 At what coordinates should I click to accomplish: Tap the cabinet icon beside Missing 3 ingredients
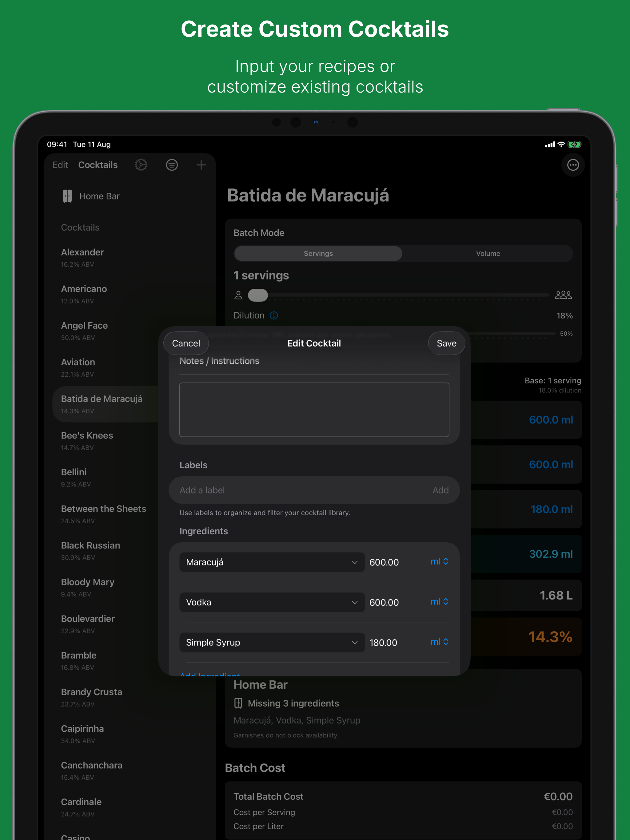click(238, 703)
